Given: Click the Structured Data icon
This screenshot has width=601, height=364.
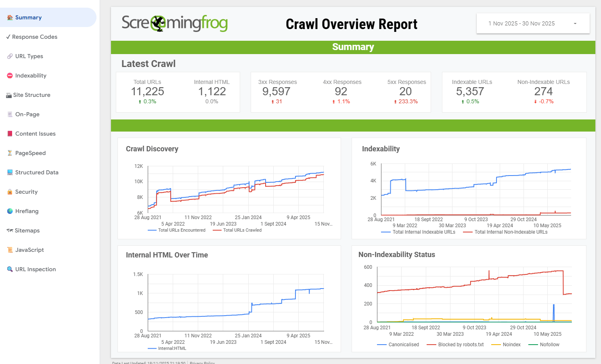Looking at the screenshot, I should pos(9,172).
